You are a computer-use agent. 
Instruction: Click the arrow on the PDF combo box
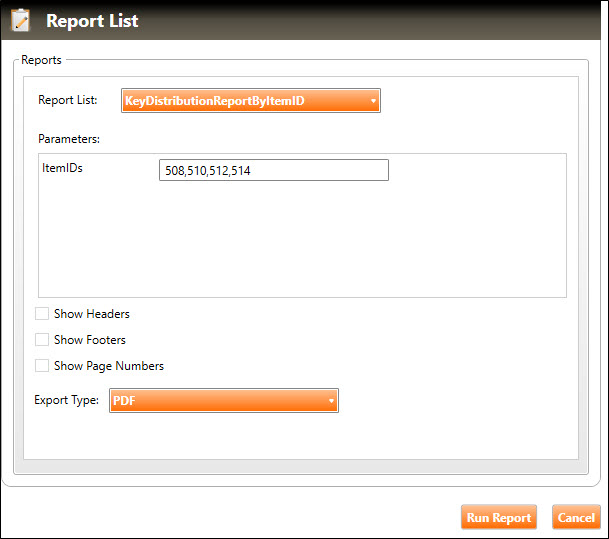click(x=330, y=401)
